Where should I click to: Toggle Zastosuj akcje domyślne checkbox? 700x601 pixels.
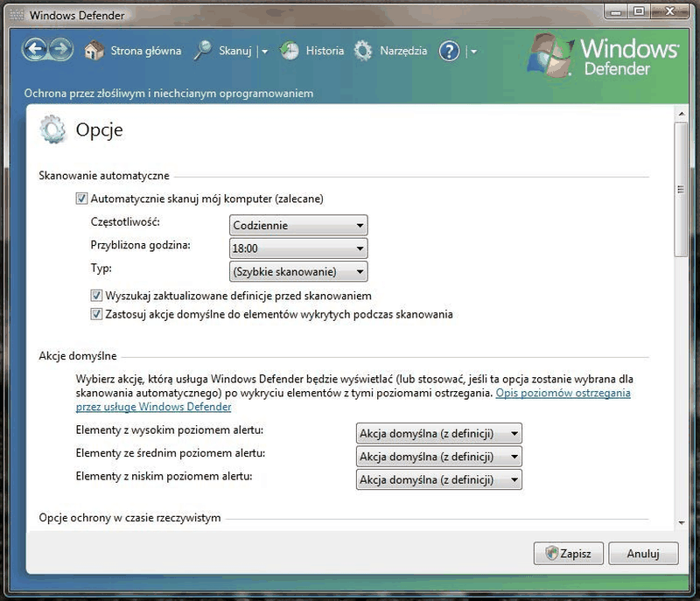pyautogui.click(x=96, y=314)
